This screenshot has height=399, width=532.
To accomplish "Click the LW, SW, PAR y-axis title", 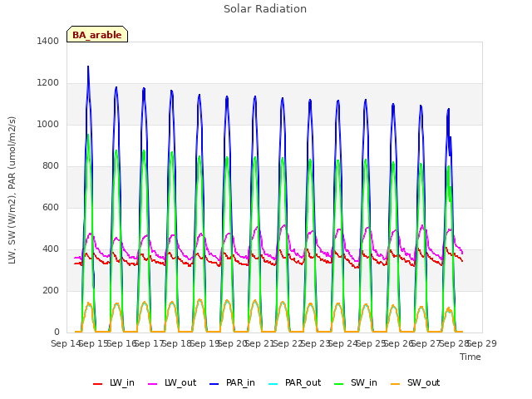I will pos(12,190).
